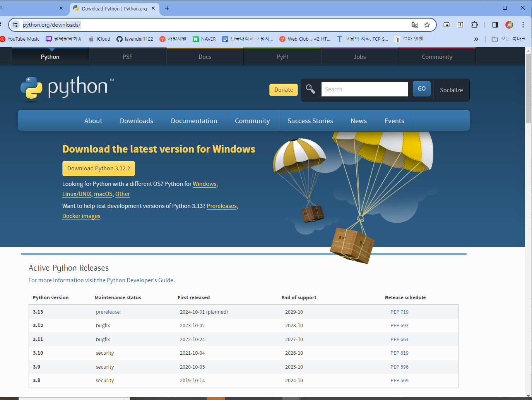The image size is (532, 400).
Task: Open the News menu
Action: [359, 121]
